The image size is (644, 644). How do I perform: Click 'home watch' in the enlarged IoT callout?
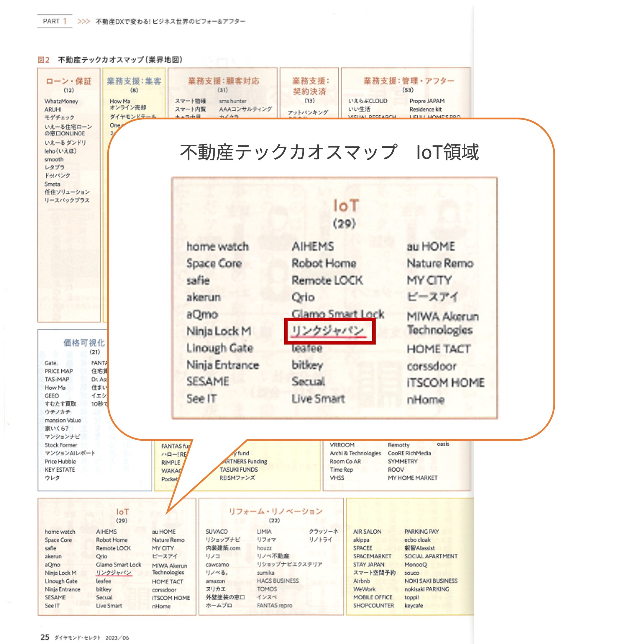click(x=218, y=246)
